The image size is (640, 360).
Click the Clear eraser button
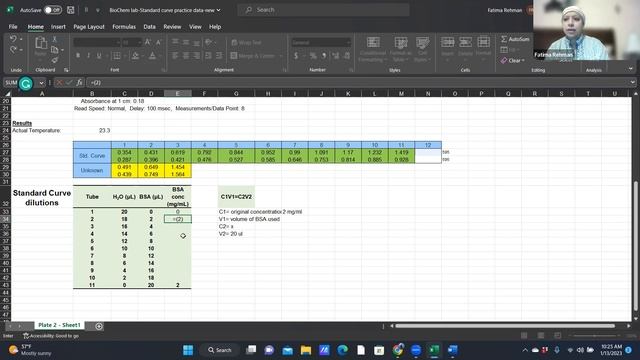(x=512, y=60)
